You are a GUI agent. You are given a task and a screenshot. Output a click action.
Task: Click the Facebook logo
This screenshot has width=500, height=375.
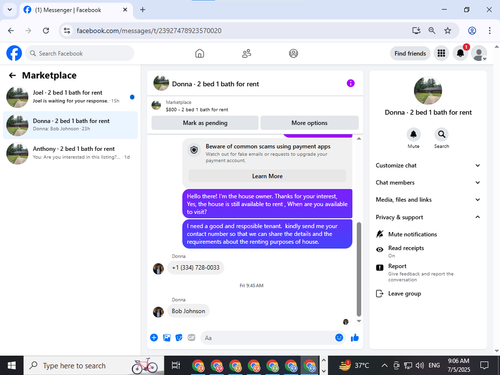point(14,53)
